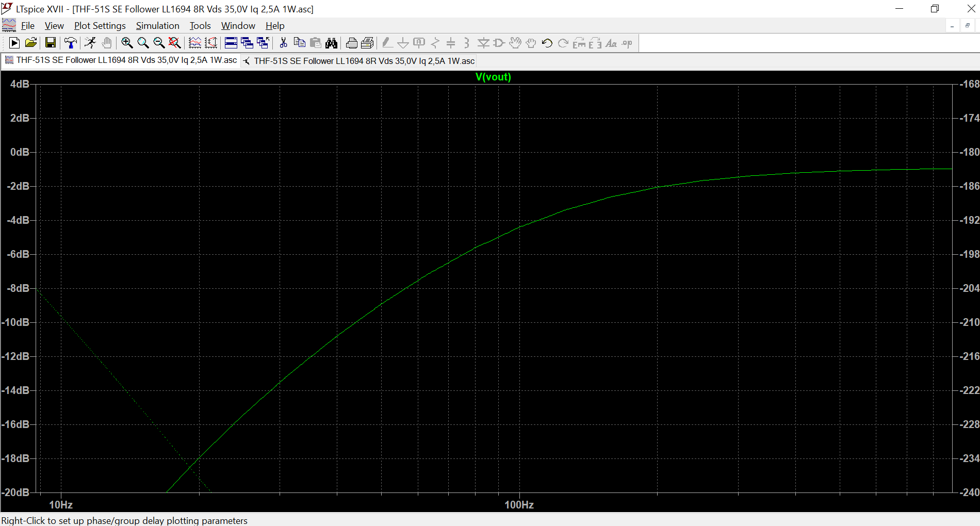
Task: Tile windows horizontally with toolbar icon
Action: tap(231, 43)
